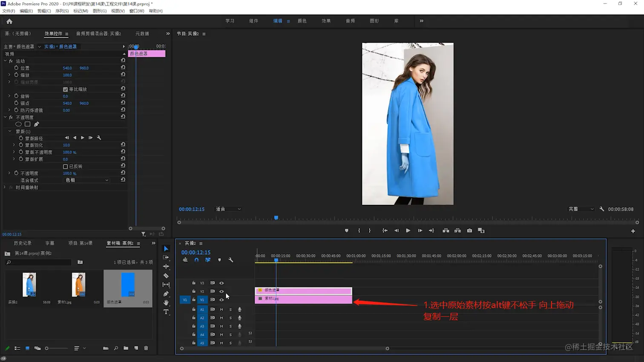The image size is (644, 362).
Task: Select the color matte clip on V2
Action: pos(303,290)
